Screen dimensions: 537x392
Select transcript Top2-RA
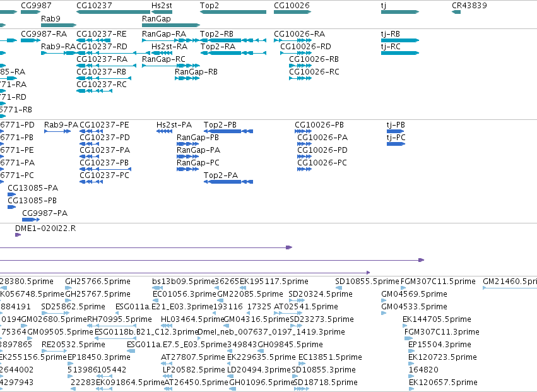218,47
